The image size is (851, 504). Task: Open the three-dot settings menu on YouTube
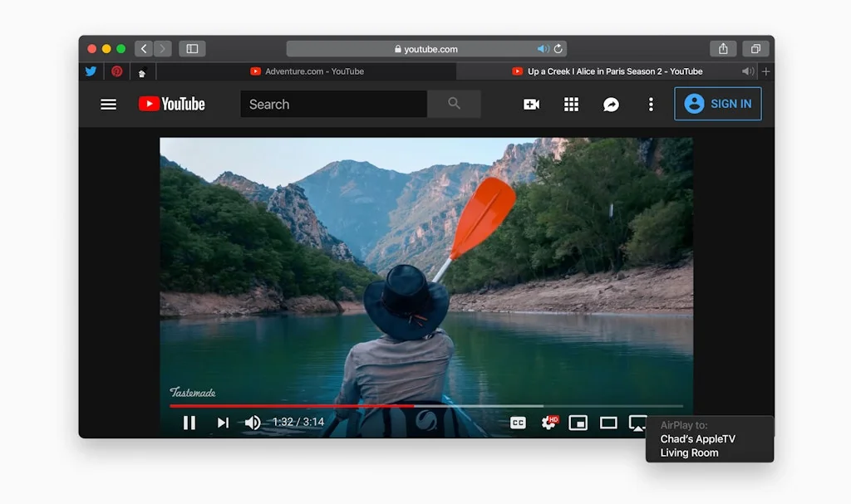coord(651,105)
